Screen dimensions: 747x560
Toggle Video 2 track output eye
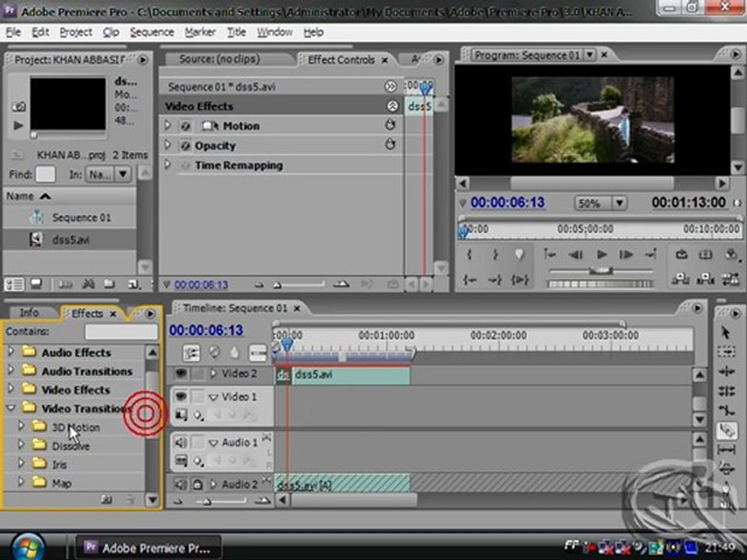click(181, 374)
